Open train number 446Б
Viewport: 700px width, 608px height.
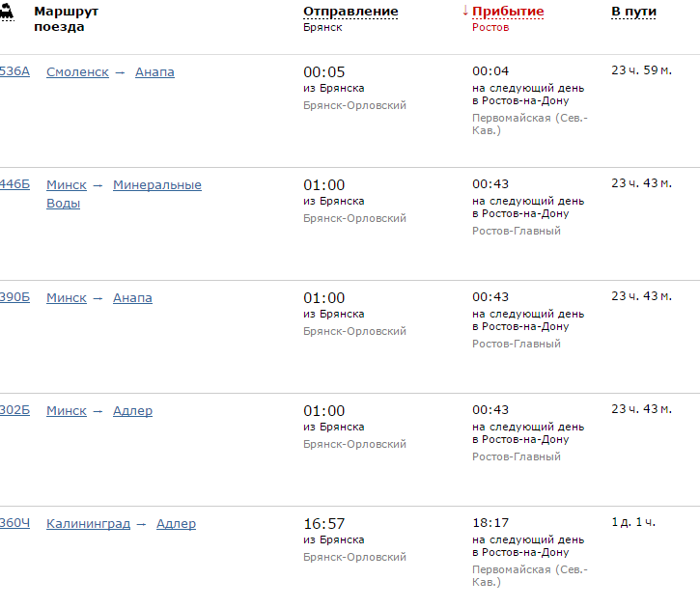14,185
